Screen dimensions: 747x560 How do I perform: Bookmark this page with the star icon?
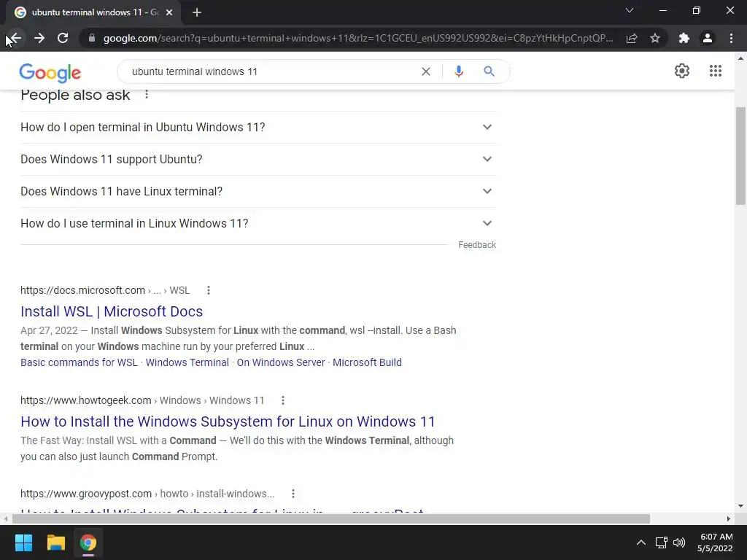tap(655, 38)
